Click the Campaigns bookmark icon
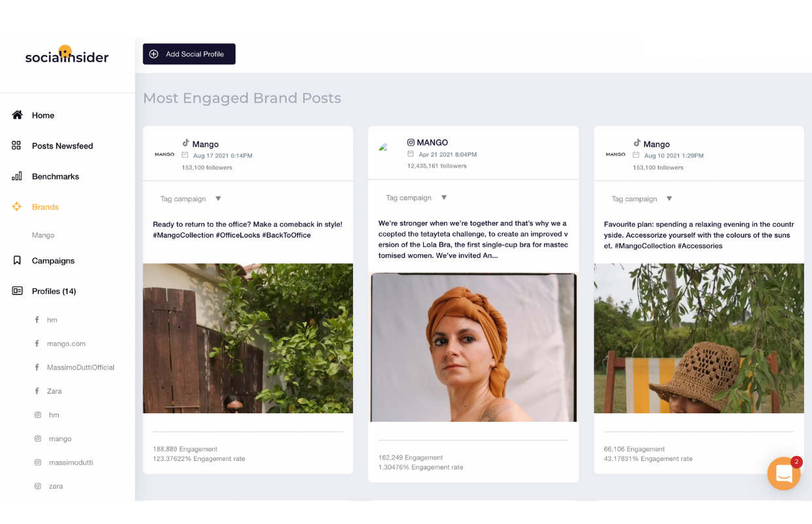 pyautogui.click(x=17, y=260)
